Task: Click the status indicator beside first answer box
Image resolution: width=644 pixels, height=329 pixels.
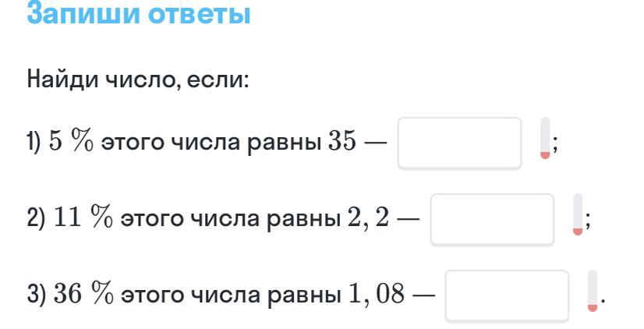Action: coord(545,138)
